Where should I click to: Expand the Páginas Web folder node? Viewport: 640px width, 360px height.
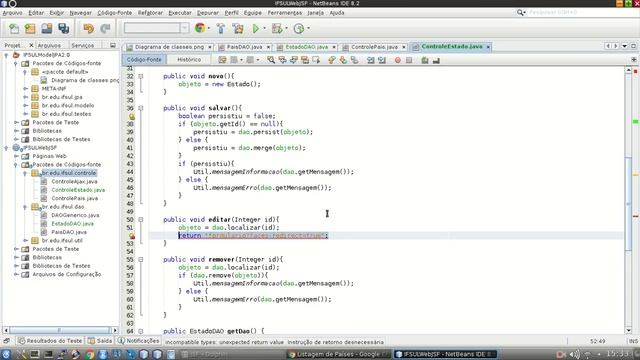(16, 156)
